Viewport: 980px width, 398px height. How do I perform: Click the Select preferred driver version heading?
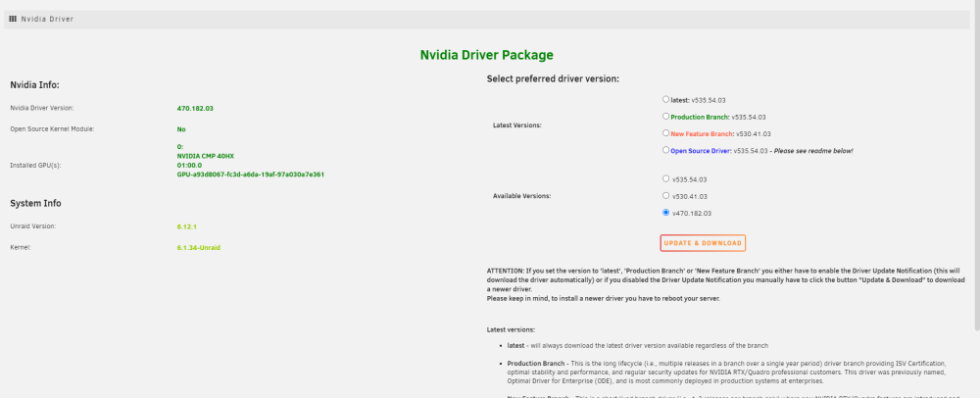click(x=553, y=79)
